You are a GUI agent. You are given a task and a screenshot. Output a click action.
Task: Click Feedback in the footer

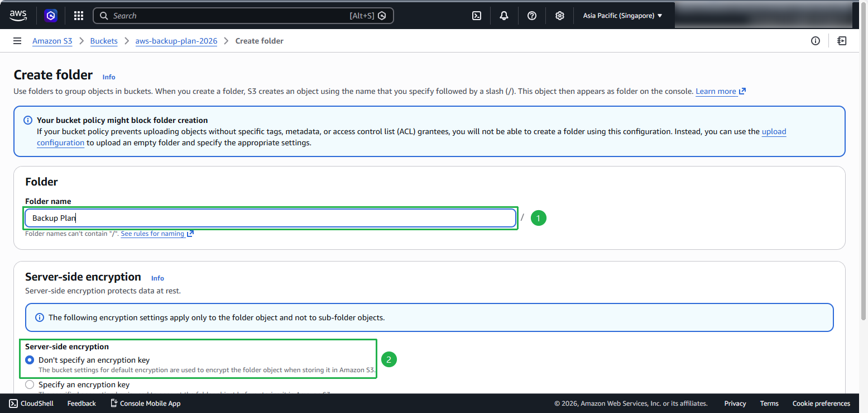coord(81,403)
